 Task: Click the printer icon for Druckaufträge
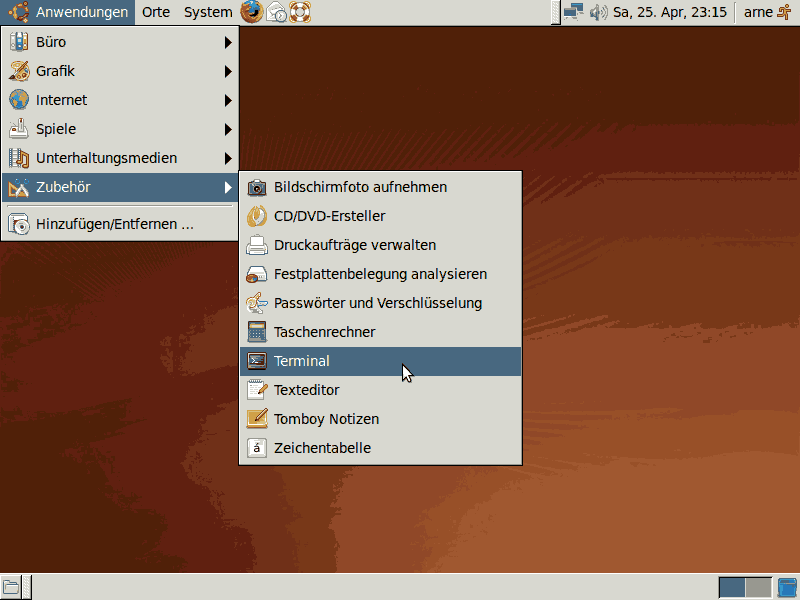(x=257, y=245)
